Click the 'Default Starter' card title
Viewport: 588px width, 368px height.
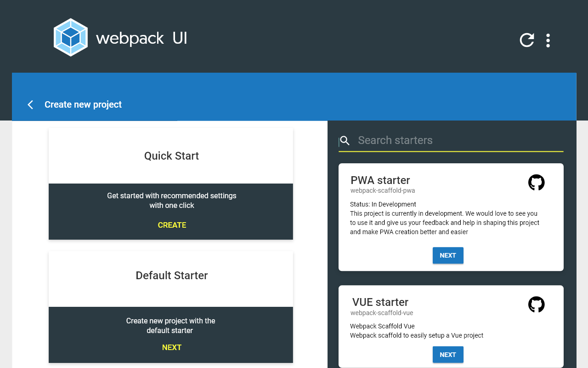tap(172, 276)
